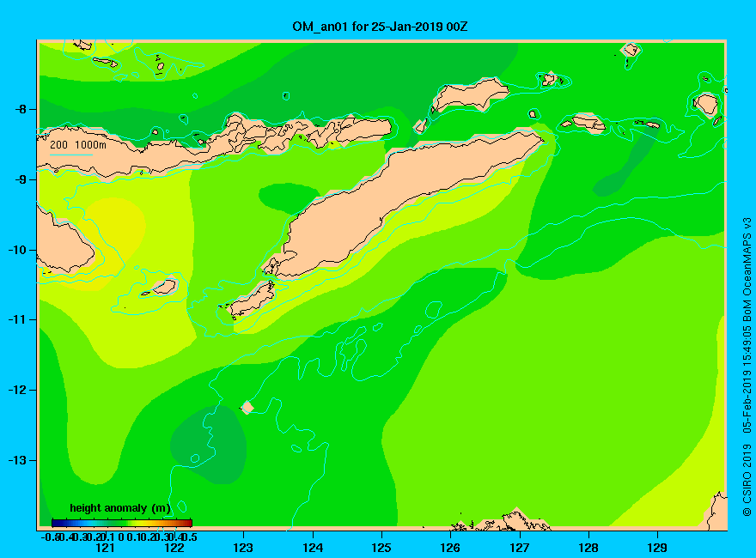Click latitude label "-8"

click(21, 109)
